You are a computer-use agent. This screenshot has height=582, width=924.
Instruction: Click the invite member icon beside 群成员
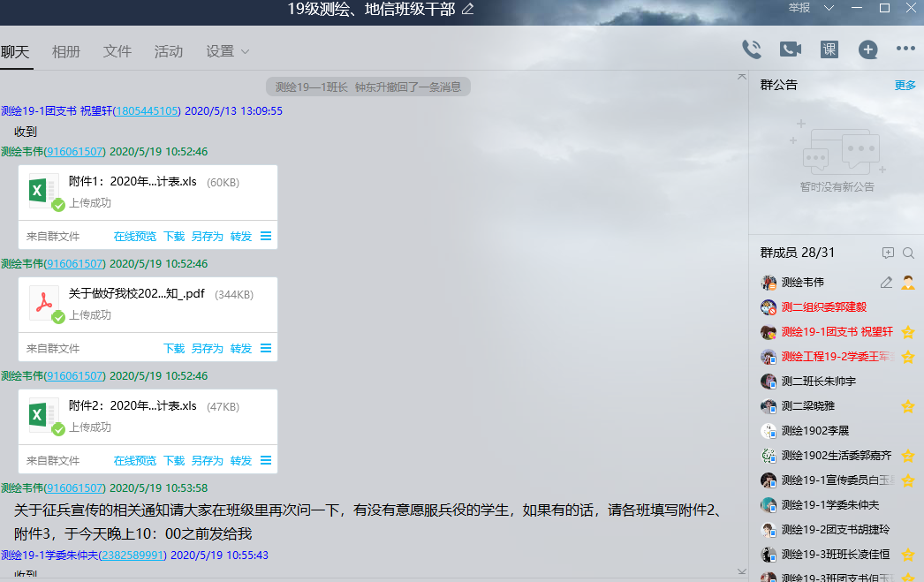coord(888,253)
